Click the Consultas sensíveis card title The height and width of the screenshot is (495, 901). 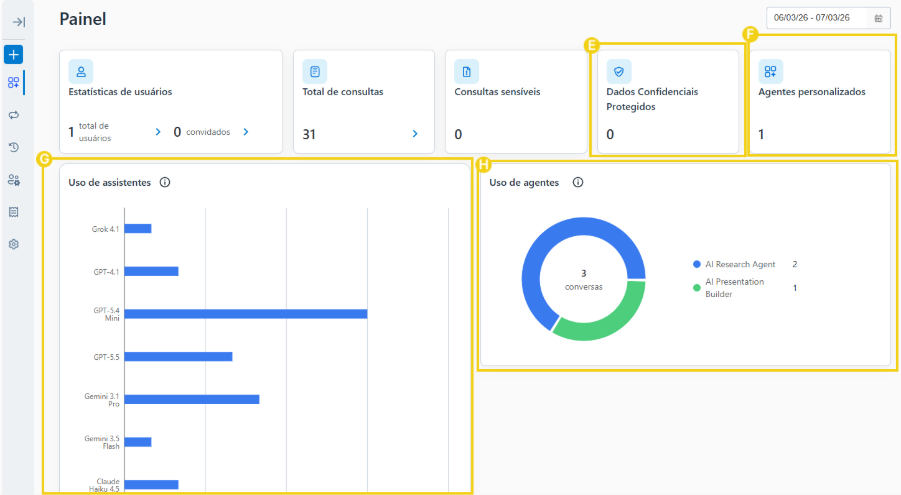(497, 91)
